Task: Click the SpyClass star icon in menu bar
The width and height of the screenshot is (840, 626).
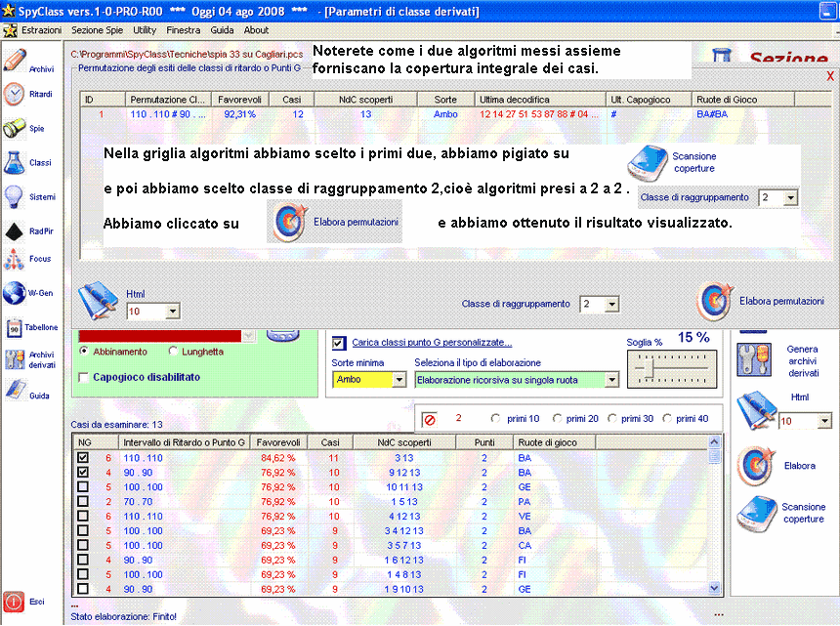Action: tap(10, 30)
